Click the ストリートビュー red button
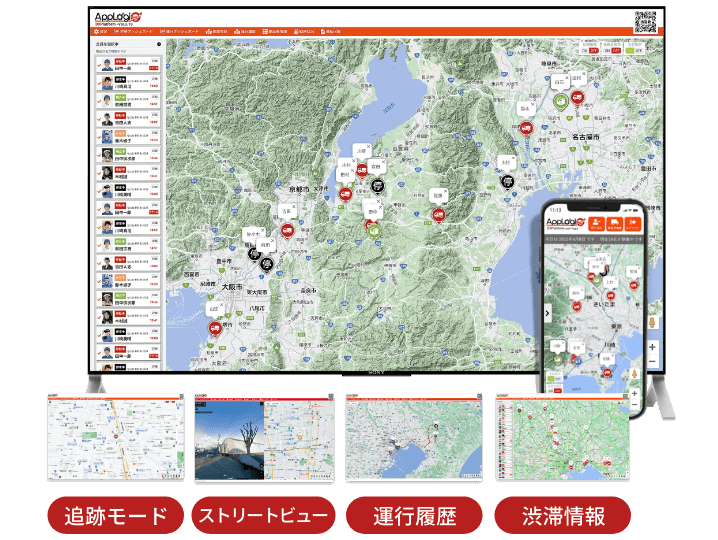Image resolution: width=718 pixels, height=540 pixels. click(263, 515)
